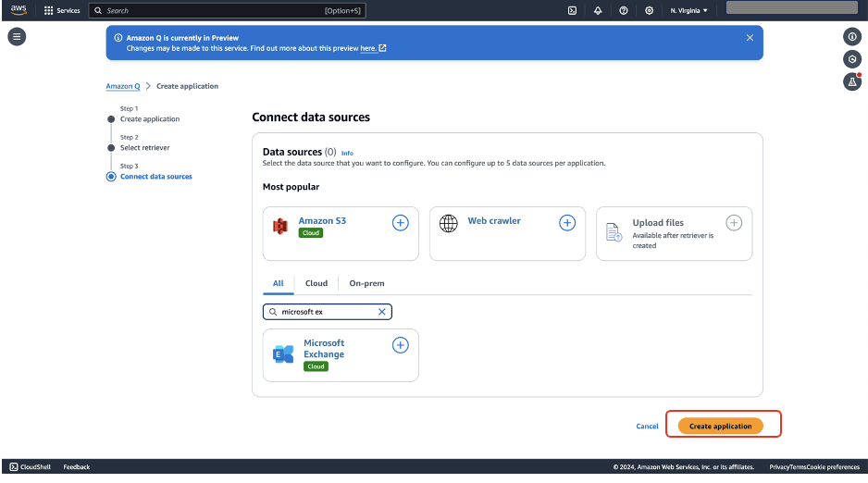Click the Cancel link
Viewport: 868px width, 483px height.
(x=647, y=427)
